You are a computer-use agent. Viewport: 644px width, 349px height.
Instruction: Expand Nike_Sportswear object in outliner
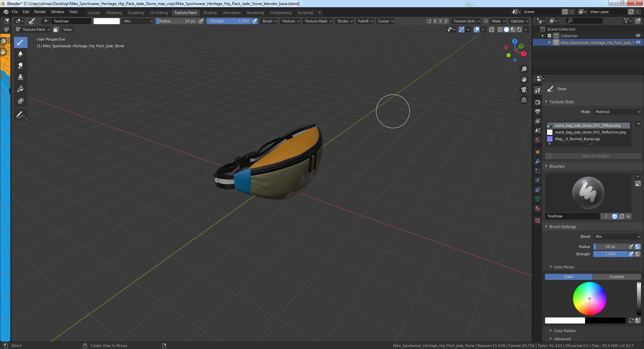(549, 43)
